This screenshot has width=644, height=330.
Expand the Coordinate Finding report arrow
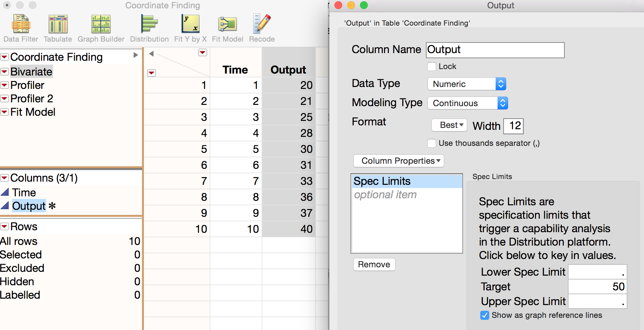[136, 55]
